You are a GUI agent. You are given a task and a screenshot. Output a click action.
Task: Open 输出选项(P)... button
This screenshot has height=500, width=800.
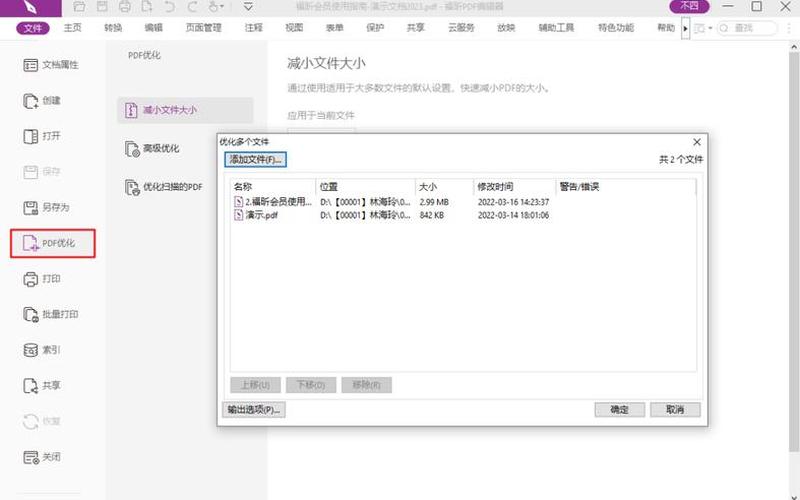pos(254,410)
